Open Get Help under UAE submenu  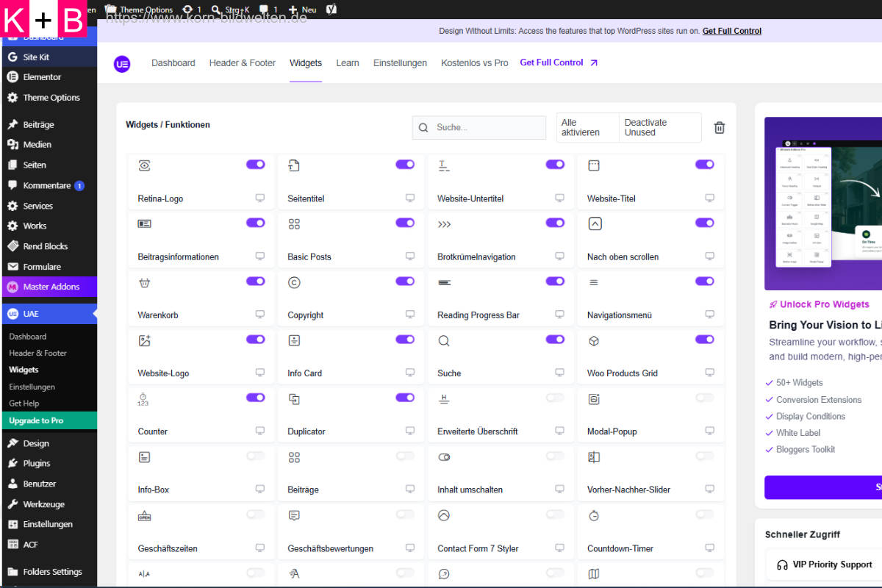[x=24, y=404]
